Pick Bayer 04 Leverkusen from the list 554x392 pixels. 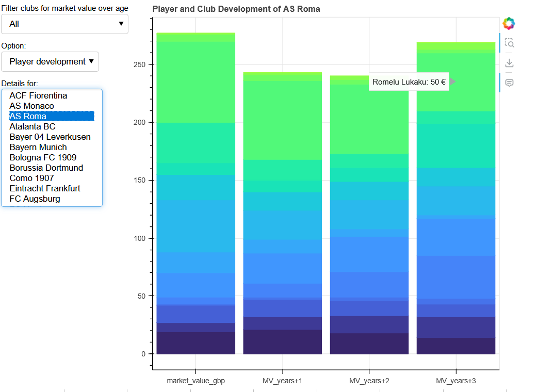click(x=50, y=137)
